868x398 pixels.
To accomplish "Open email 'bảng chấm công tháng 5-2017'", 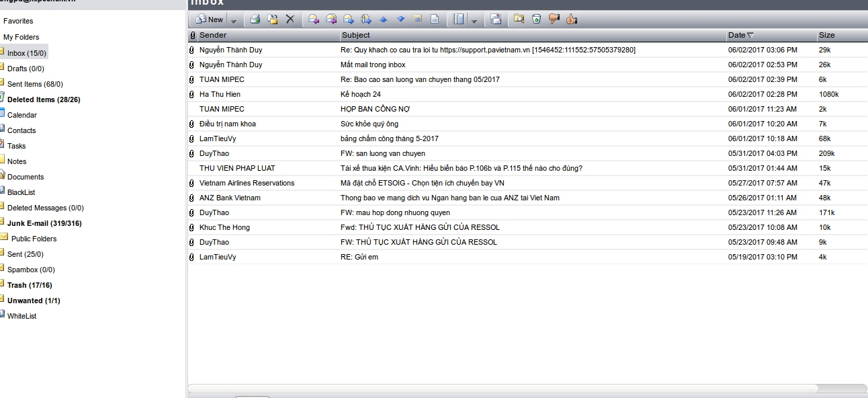I will (x=527, y=138).
